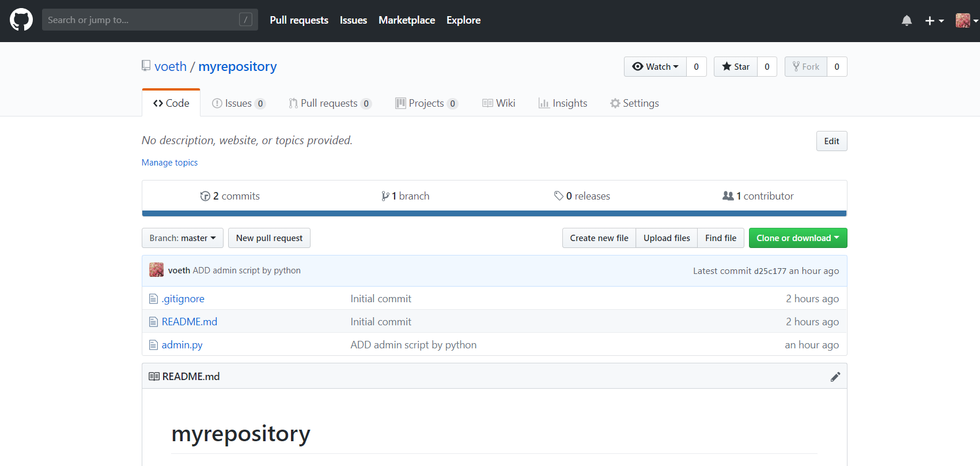Click the commits history clock icon
This screenshot has width=980, height=466.
205,196
